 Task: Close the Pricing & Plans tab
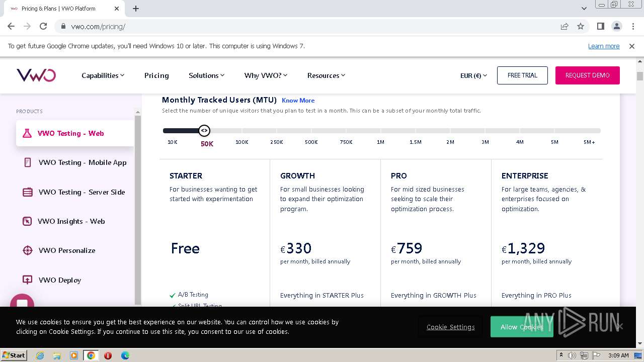pos(117,9)
